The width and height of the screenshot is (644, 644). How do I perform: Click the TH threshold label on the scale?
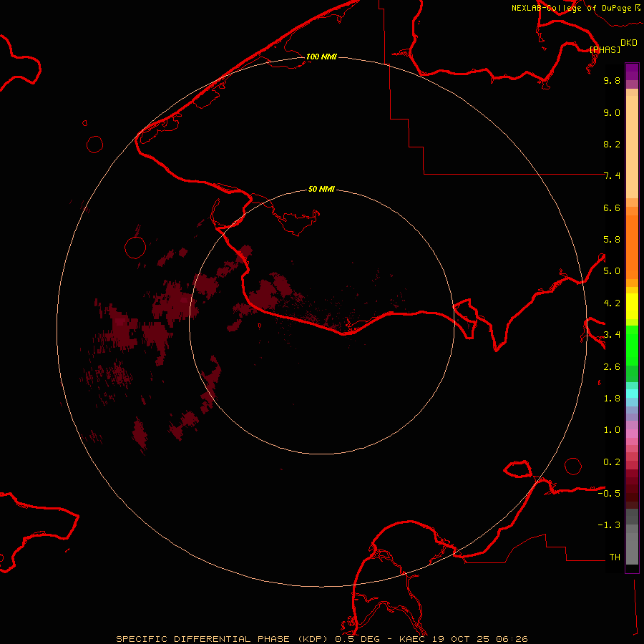(615, 557)
